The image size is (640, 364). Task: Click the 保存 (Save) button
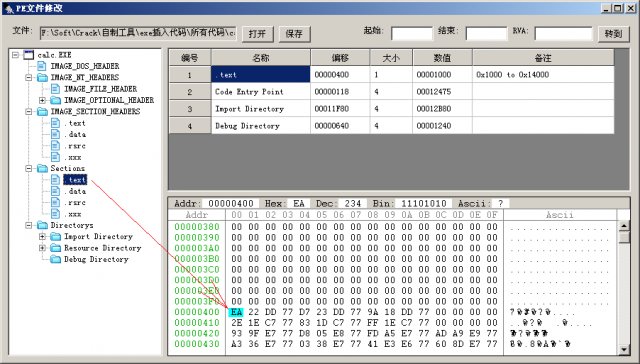[x=295, y=34]
